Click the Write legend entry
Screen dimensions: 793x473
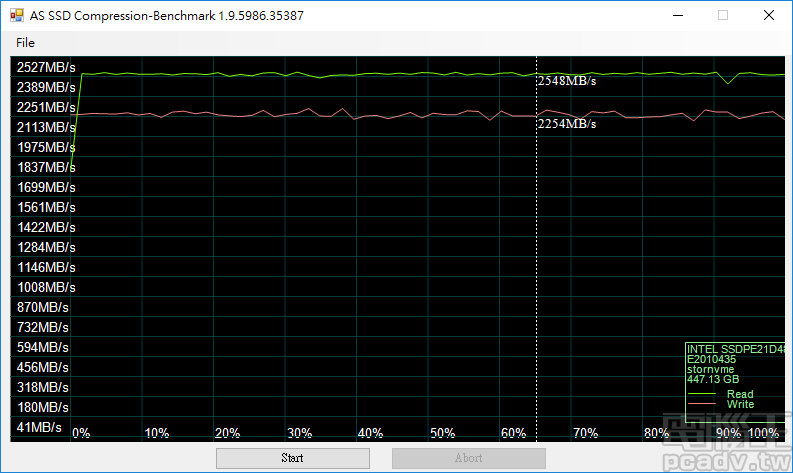pyautogui.click(x=740, y=404)
